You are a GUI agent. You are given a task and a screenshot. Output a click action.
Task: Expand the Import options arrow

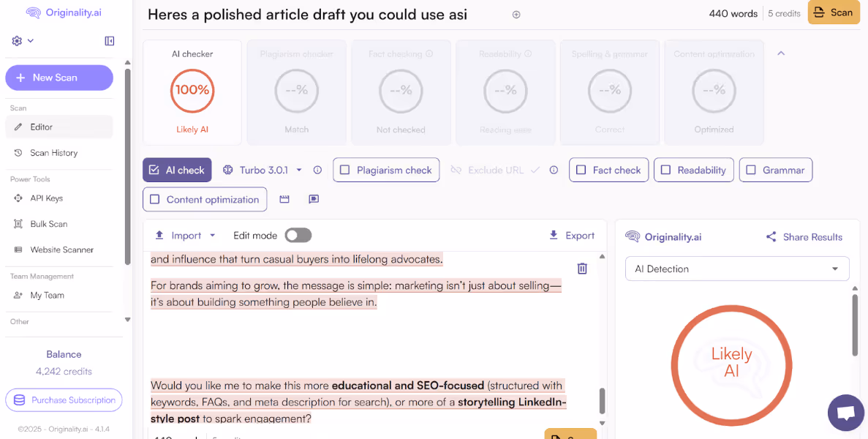click(x=212, y=235)
